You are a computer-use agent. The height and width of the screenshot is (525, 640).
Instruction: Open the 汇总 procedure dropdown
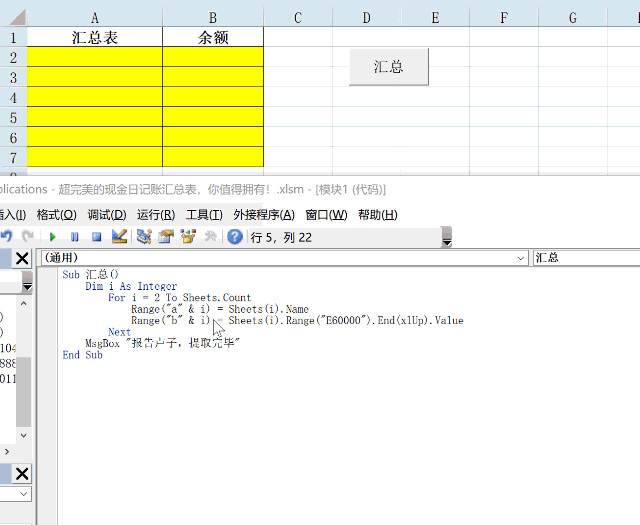[585, 258]
